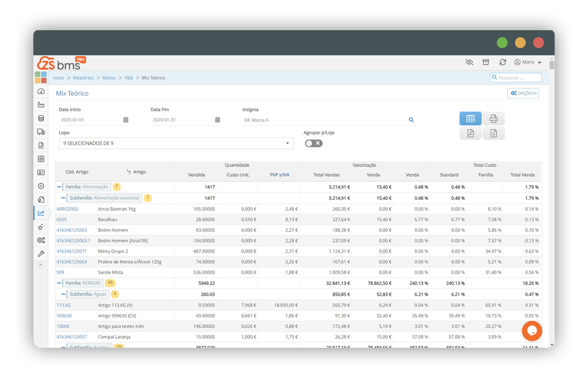Go to Relatórios breadcrumb
This screenshot has width=588, height=378.
coord(83,78)
